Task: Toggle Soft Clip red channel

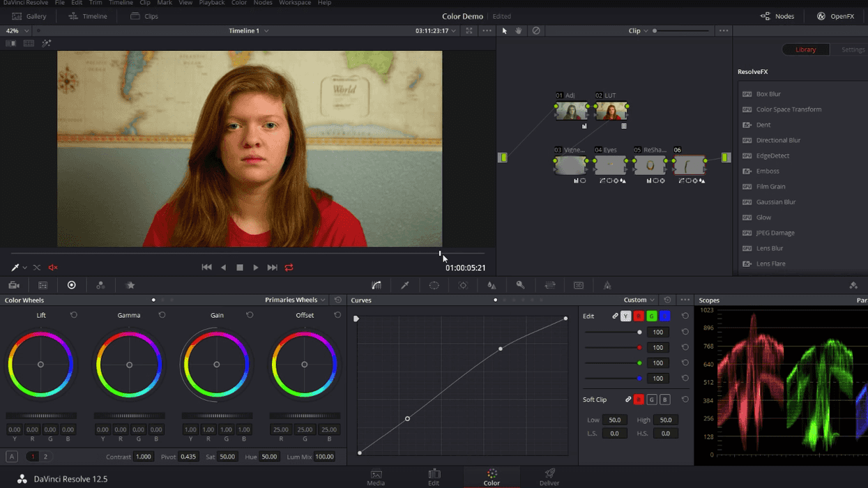Action: click(639, 399)
